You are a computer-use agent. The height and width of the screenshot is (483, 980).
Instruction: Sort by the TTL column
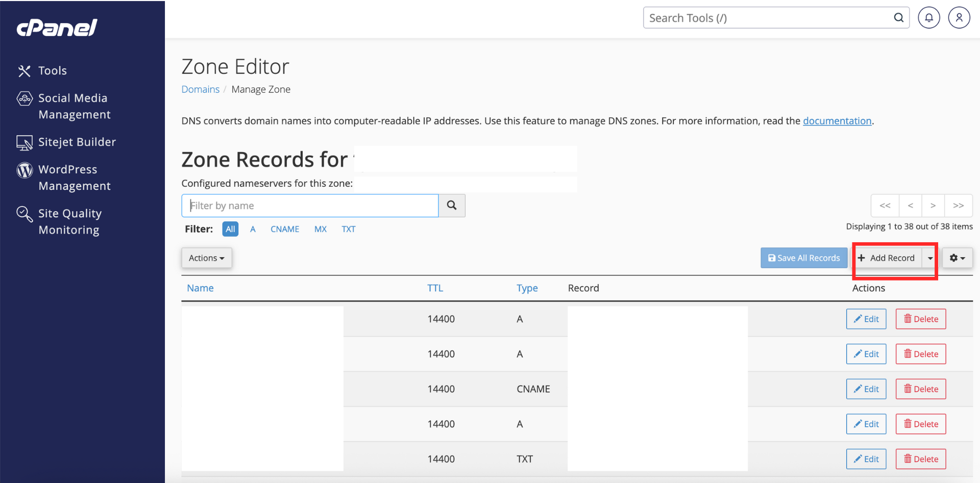tap(435, 288)
